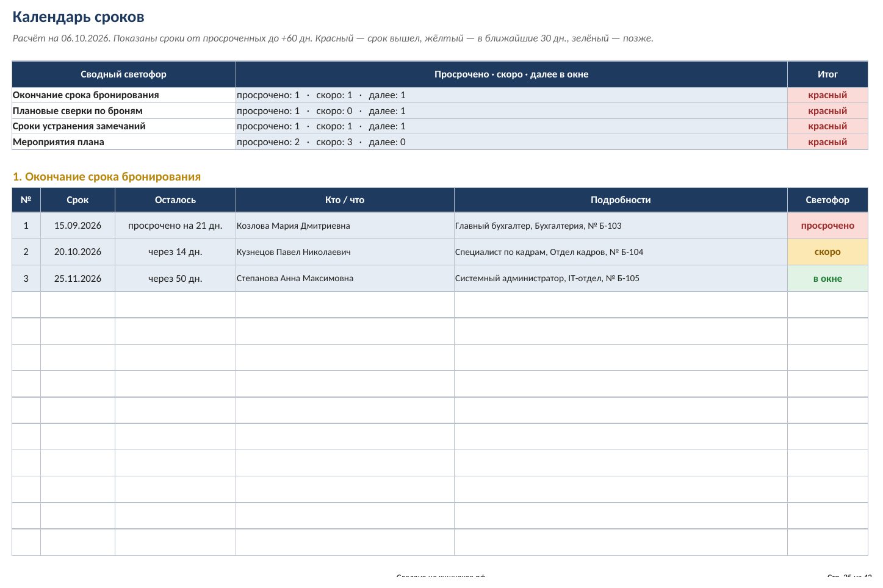Click the "Кто / что" column header
The image size is (883, 588).
pyautogui.click(x=345, y=200)
